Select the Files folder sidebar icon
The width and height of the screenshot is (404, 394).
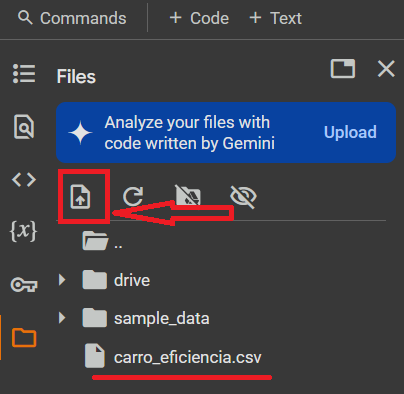click(24, 337)
